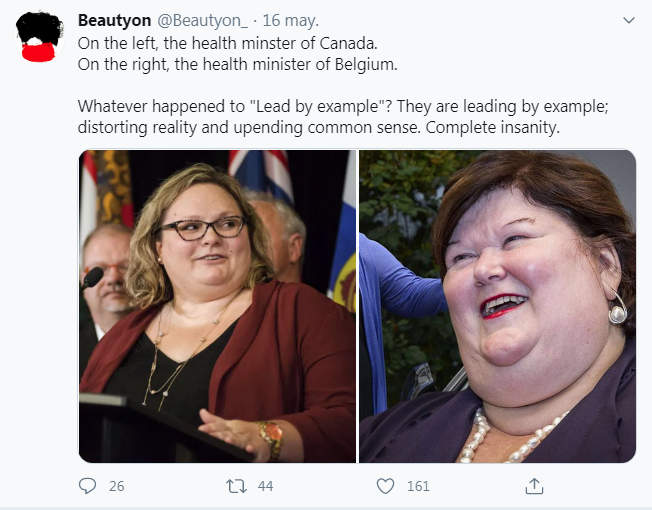Open the Beautyon profile avatar

(40, 37)
